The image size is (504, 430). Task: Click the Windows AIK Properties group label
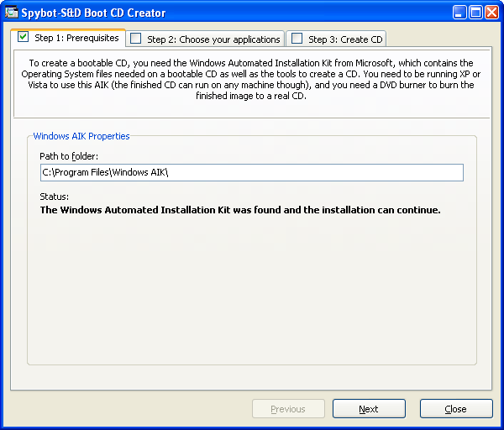coord(81,136)
